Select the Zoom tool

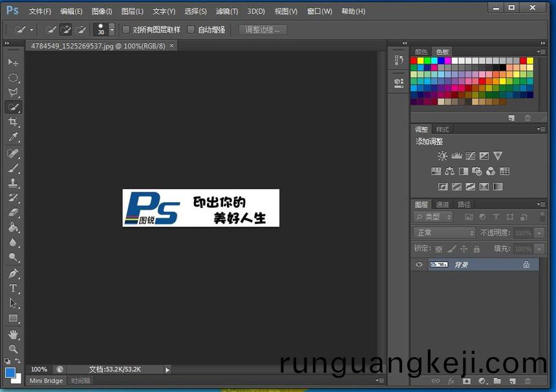pyautogui.click(x=13, y=349)
